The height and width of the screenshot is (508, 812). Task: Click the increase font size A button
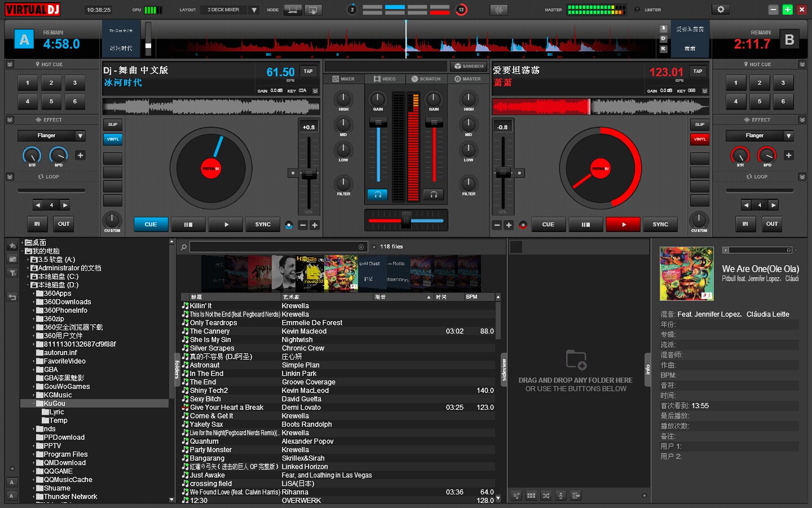coord(12,483)
